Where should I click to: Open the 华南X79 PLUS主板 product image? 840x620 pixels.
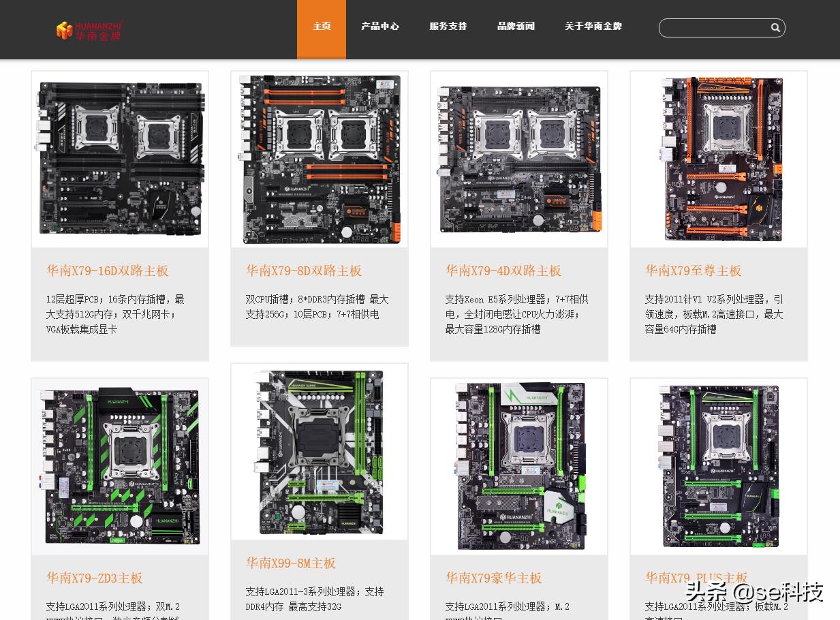pos(719,466)
